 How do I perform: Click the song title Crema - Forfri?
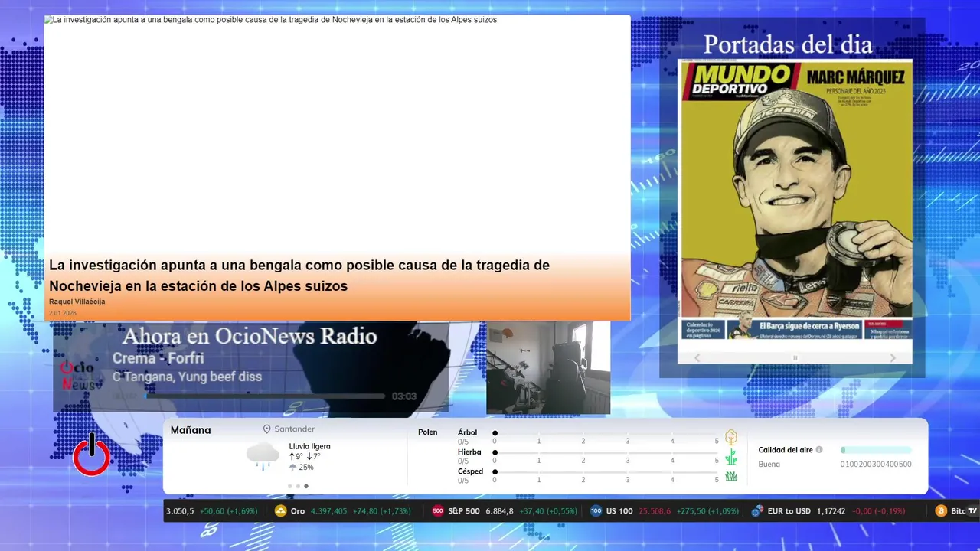coord(158,358)
